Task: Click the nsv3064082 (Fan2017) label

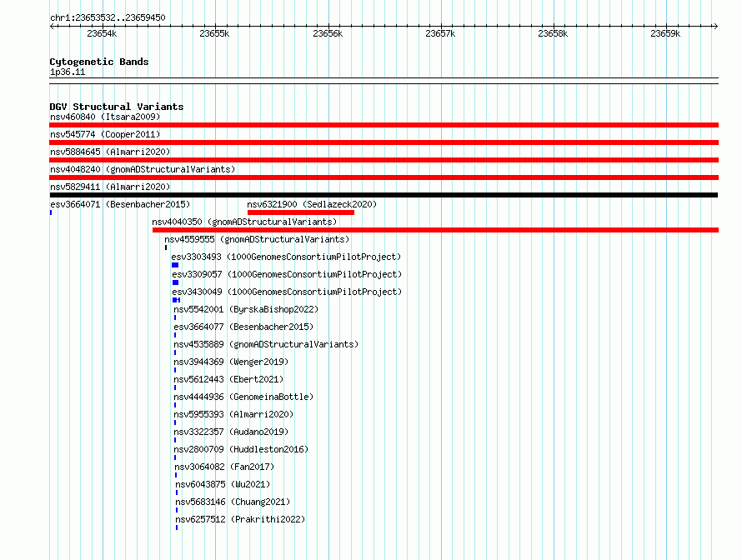Action: [224, 467]
